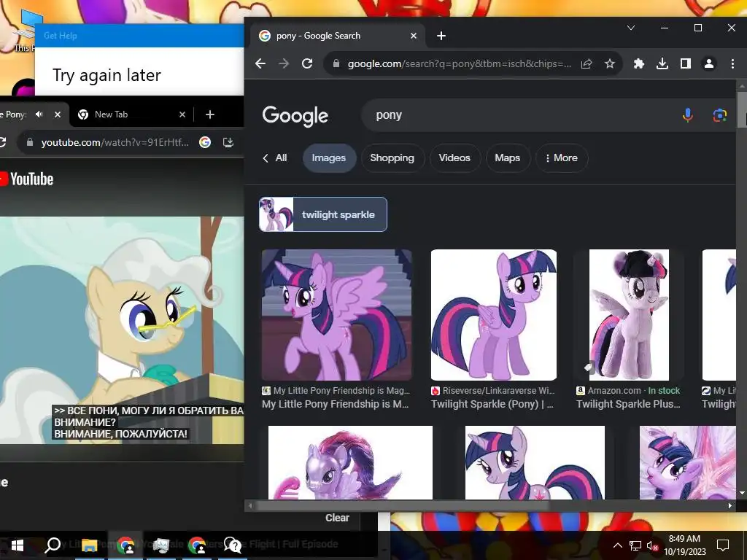Open new tab in Google Search window
Viewport: 747px width, 560px height.
441,36
